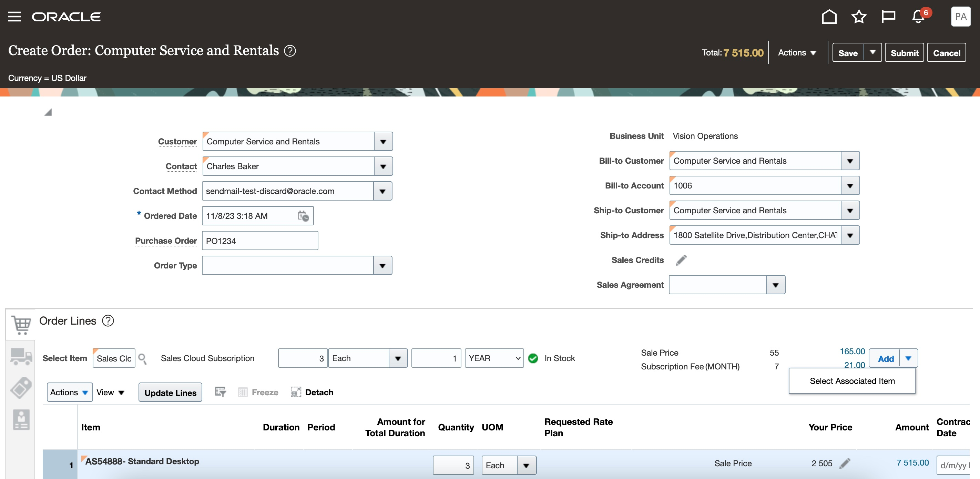Select the shopping cart Order Lines tab

pyautogui.click(x=21, y=325)
